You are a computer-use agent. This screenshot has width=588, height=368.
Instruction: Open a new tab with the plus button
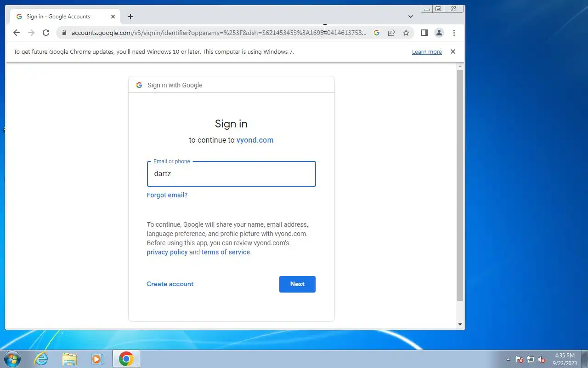pos(130,17)
